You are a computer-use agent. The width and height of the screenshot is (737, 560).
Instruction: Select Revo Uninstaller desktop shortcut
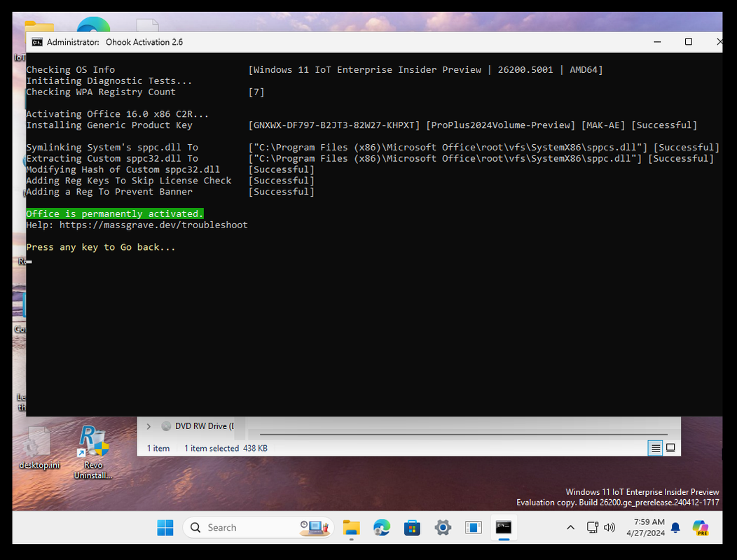point(93,452)
